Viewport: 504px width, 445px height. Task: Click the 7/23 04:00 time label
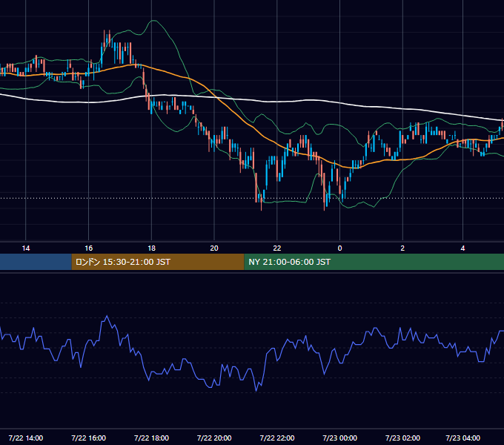(x=462, y=438)
